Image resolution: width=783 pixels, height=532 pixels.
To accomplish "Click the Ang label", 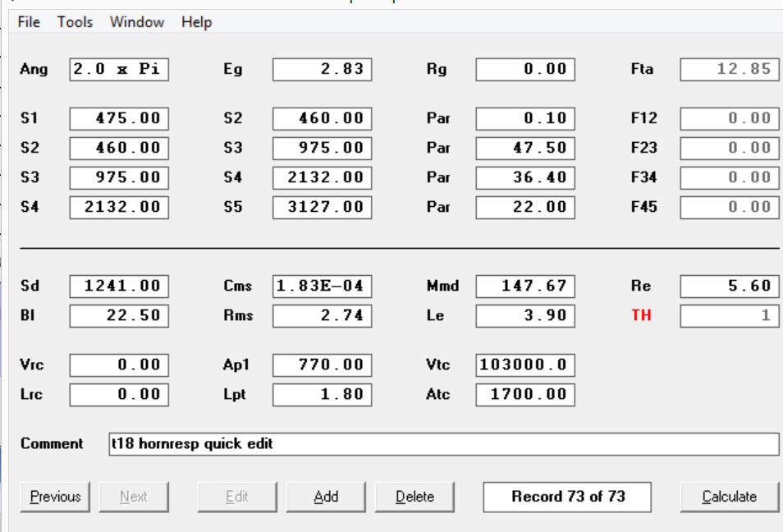I will 34,70.
